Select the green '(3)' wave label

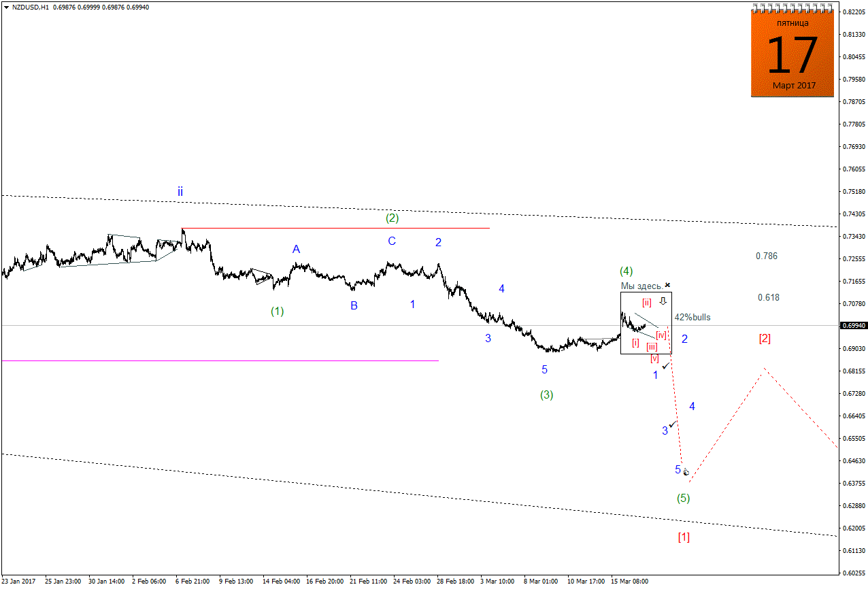pos(546,394)
